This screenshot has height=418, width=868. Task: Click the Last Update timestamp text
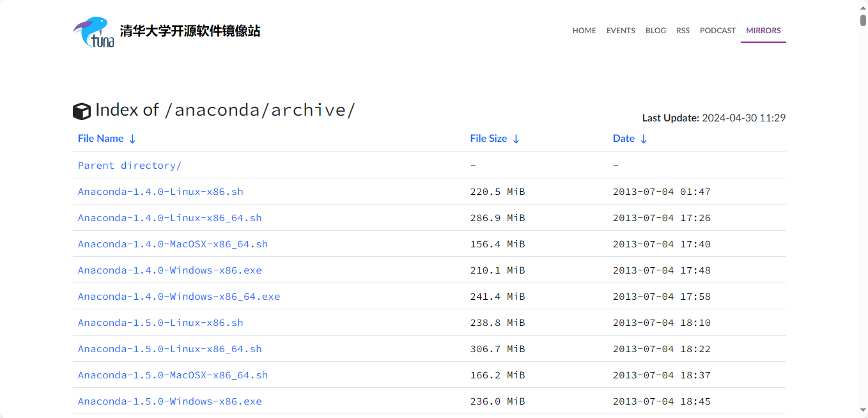(714, 118)
